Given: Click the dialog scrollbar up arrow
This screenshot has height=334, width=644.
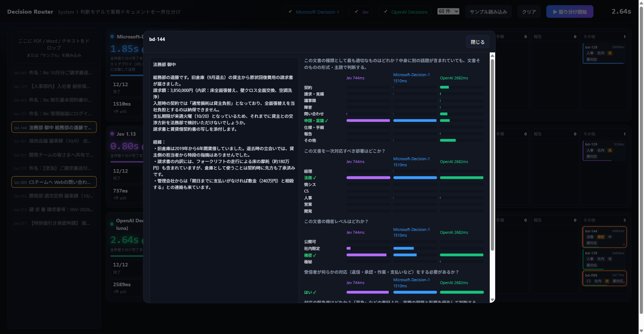Looking at the screenshot, I should (x=493, y=55).
